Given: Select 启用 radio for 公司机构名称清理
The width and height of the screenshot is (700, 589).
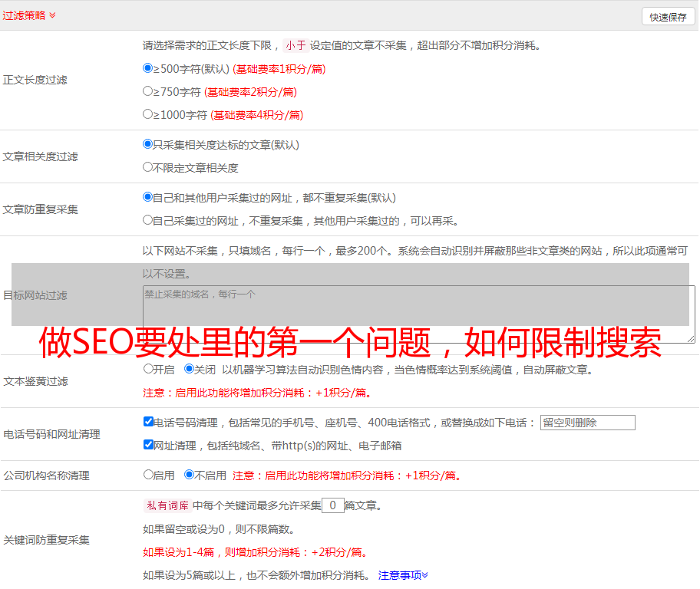Looking at the screenshot, I should coord(148,475).
